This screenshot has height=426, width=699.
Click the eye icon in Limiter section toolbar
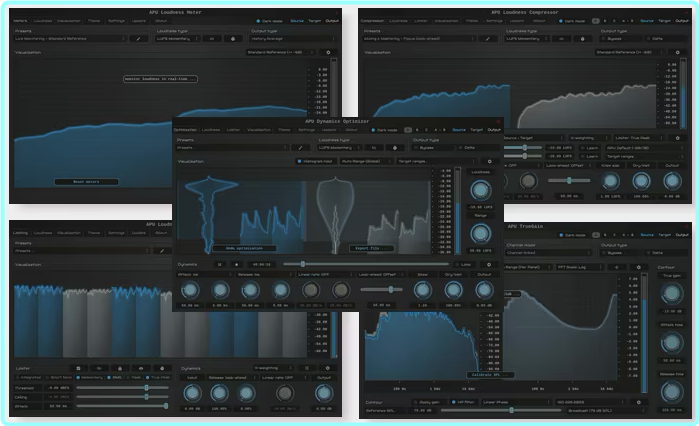pyautogui.click(x=141, y=368)
